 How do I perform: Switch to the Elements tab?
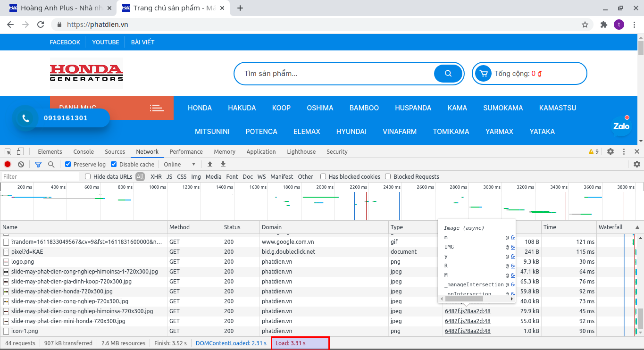(x=50, y=151)
